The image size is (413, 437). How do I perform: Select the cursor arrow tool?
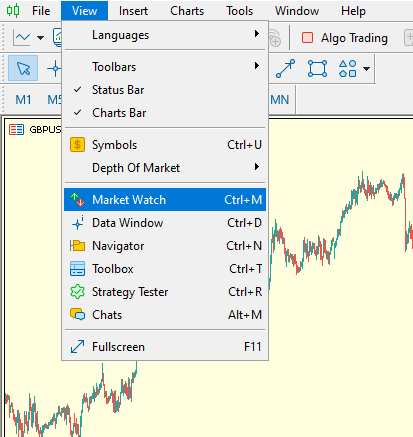23,68
